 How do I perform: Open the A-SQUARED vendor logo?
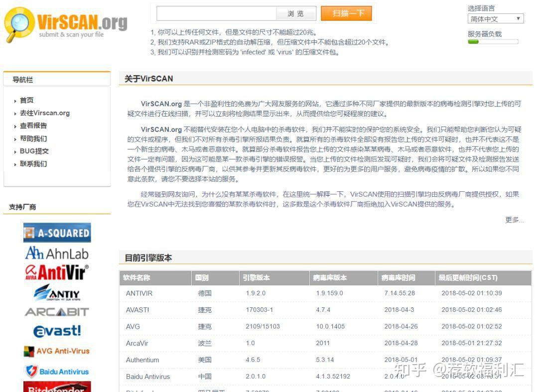click(57, 233)
